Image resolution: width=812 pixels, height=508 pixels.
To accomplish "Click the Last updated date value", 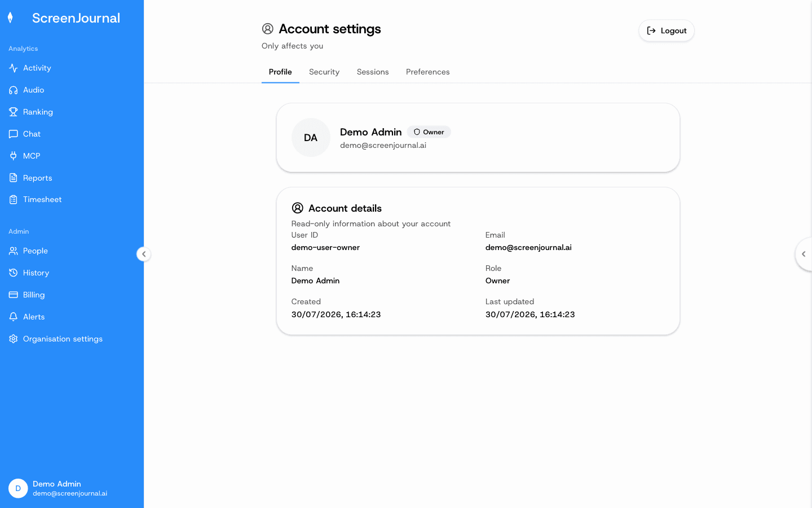I will click(530, 314).
